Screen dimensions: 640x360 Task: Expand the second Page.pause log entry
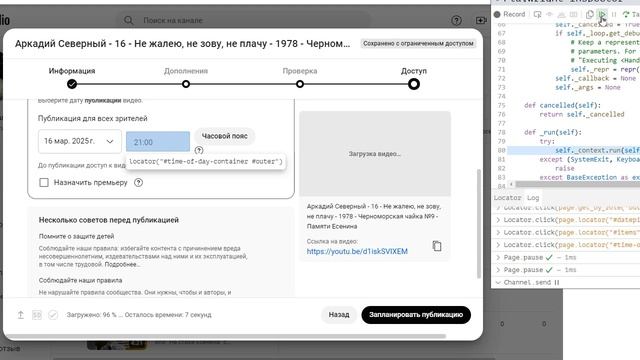498,270
